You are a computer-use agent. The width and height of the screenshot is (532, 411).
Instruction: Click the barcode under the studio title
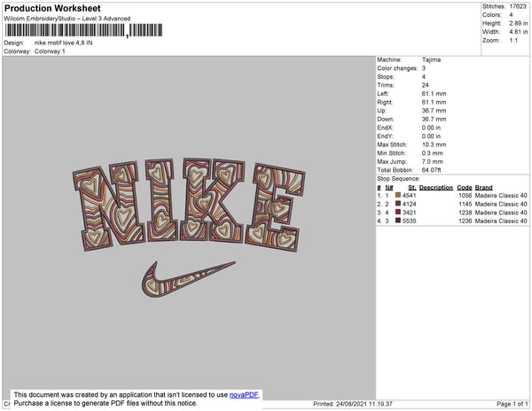click(83, 30)
